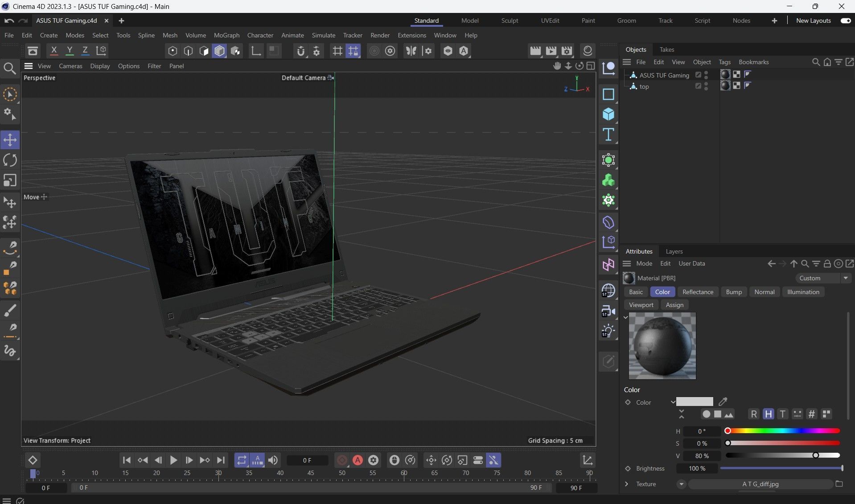Screen dimensions: 855x504
Task: Collapse the material preview chevron
Action: coord(625,317)
